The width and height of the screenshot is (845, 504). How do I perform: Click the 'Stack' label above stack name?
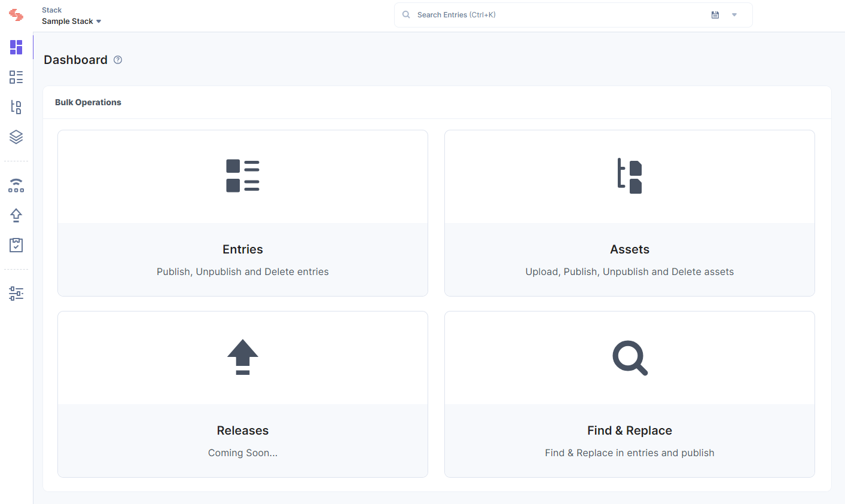51,10
